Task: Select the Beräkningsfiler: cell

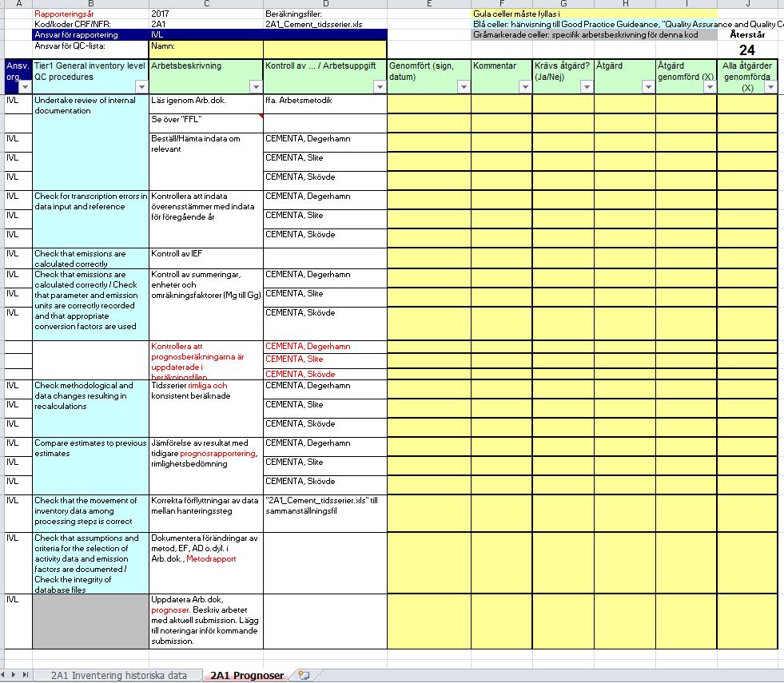Action: (x=325, y=14)
